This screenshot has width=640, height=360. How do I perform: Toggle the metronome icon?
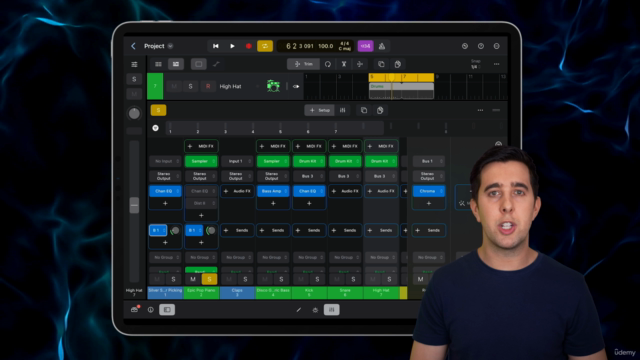coord(382,46)
